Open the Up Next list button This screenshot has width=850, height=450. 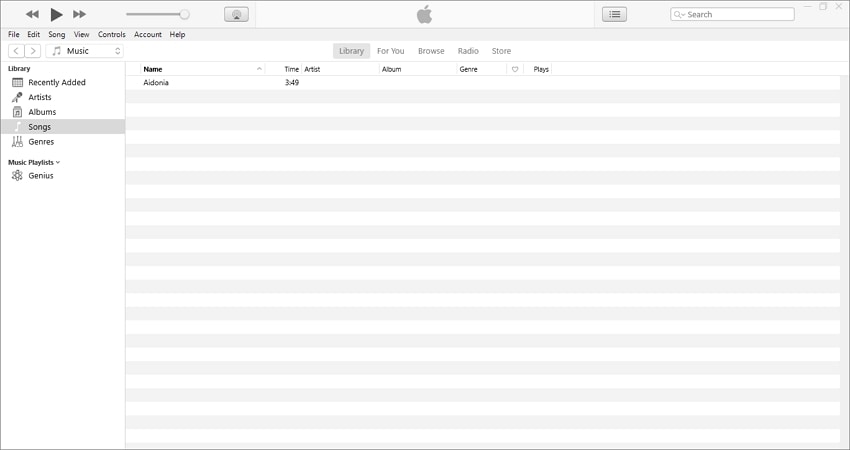pos(614,15)
